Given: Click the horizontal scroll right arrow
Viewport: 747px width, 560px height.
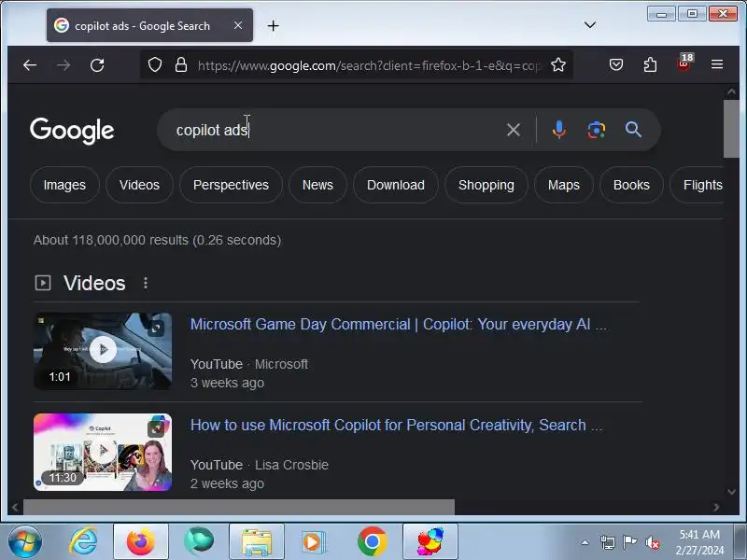Looking at the screenshot, I should click(x=716, y=508).
